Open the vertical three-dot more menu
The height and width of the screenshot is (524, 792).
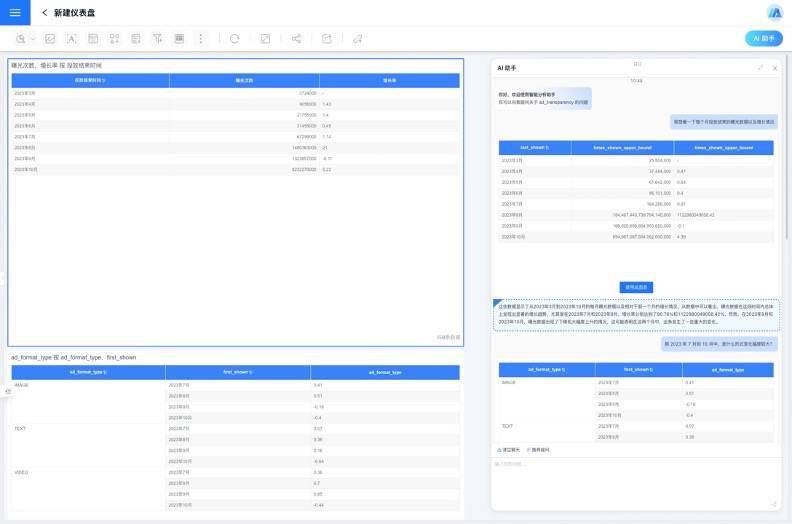tap(200, 38)
